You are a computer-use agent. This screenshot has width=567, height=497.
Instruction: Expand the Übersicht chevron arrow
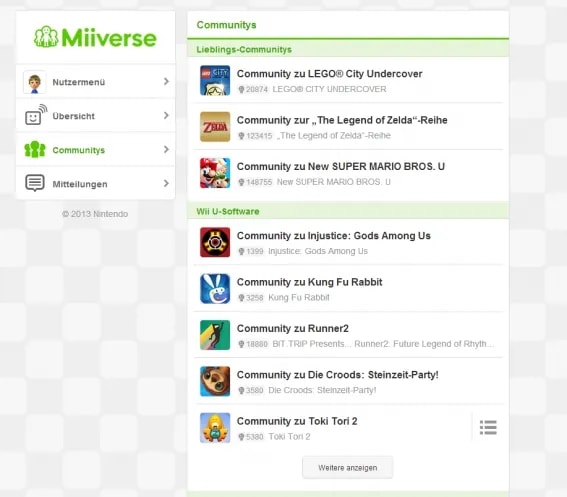(x=166, y=115)
